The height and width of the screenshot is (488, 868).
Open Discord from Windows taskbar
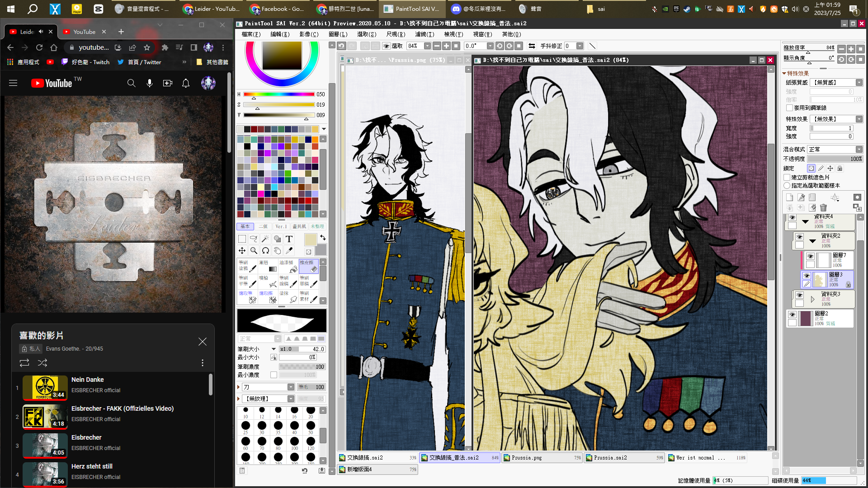click(479, 9)
